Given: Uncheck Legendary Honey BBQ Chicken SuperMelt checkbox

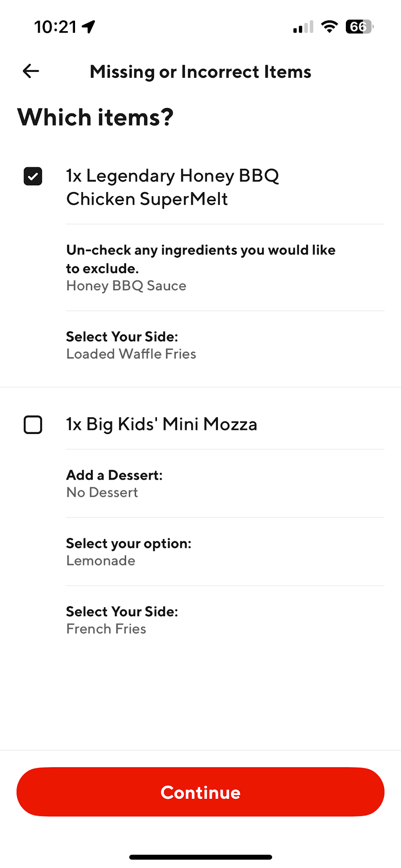Looking at the screenshot, I should click(33, 176).
